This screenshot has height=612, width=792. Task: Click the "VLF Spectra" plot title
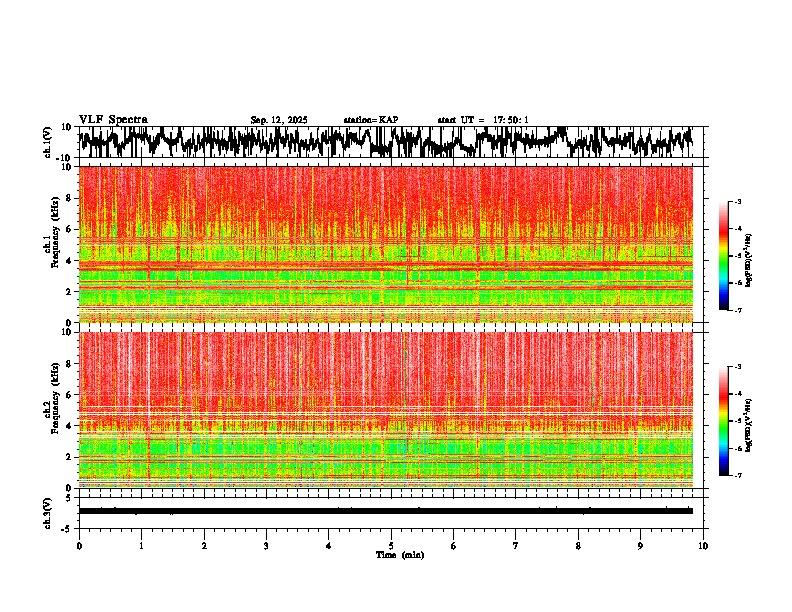tap(113, 120)
